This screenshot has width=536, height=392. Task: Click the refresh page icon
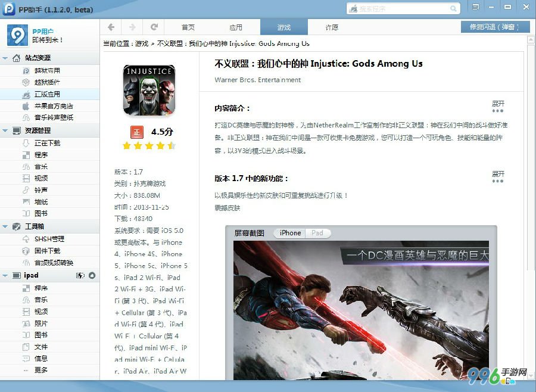pos(154,27)
